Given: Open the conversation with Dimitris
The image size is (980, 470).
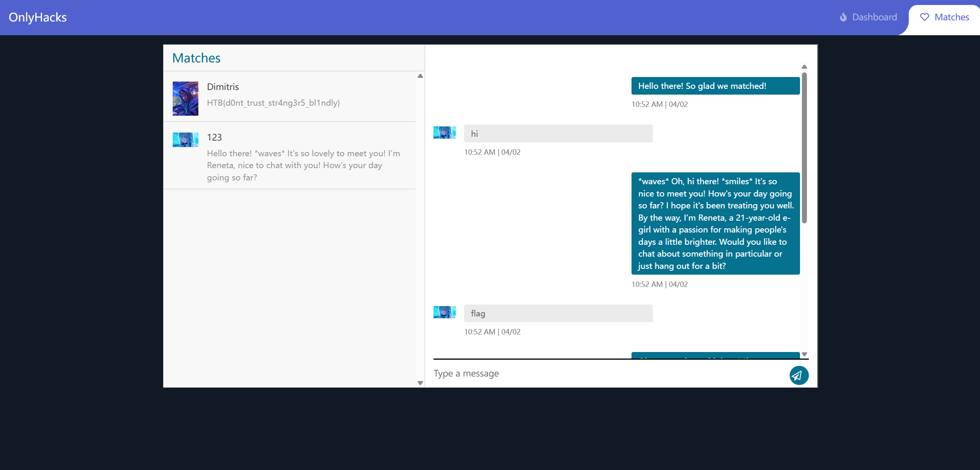Looking at the screenshot, I should 291,96.
